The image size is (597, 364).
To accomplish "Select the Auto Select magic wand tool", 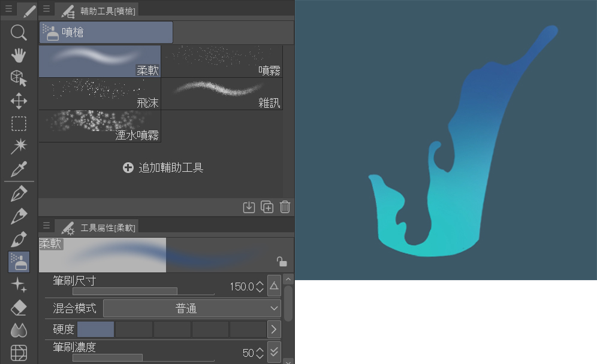I will [19, 146].
